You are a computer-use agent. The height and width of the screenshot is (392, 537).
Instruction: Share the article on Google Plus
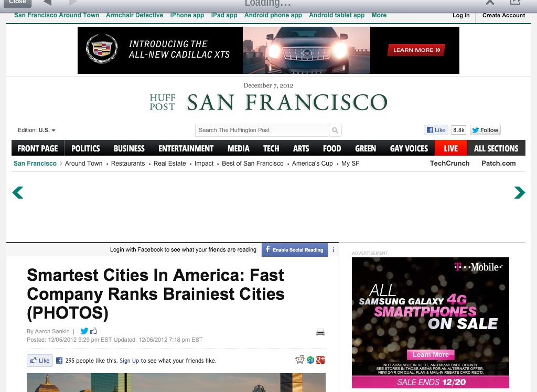320,360
